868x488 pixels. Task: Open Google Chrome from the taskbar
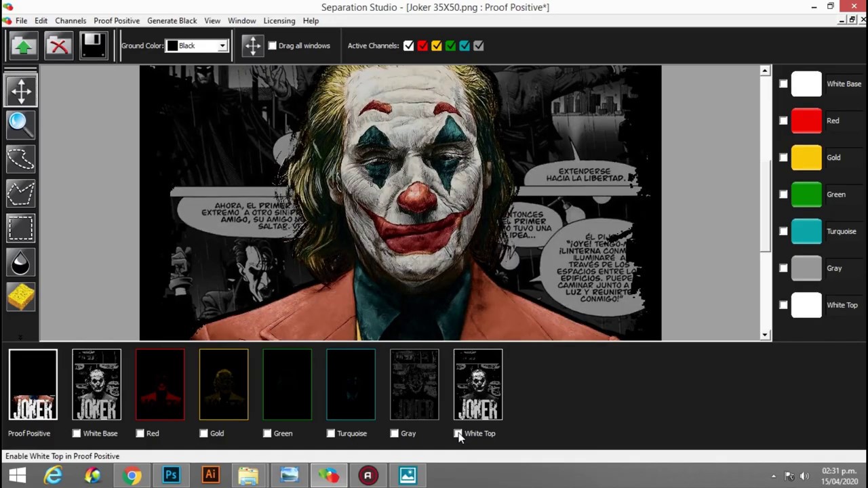132,475
